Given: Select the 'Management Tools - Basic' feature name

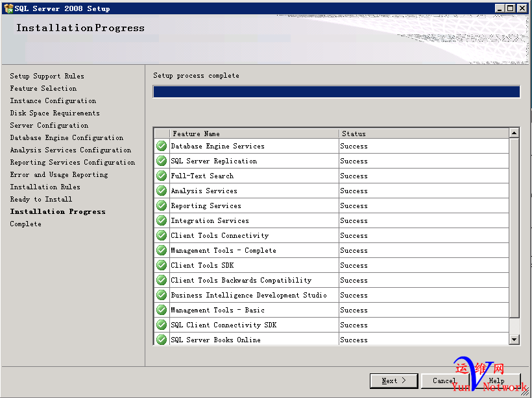Looking at the screenshot, I should point(218,310).
